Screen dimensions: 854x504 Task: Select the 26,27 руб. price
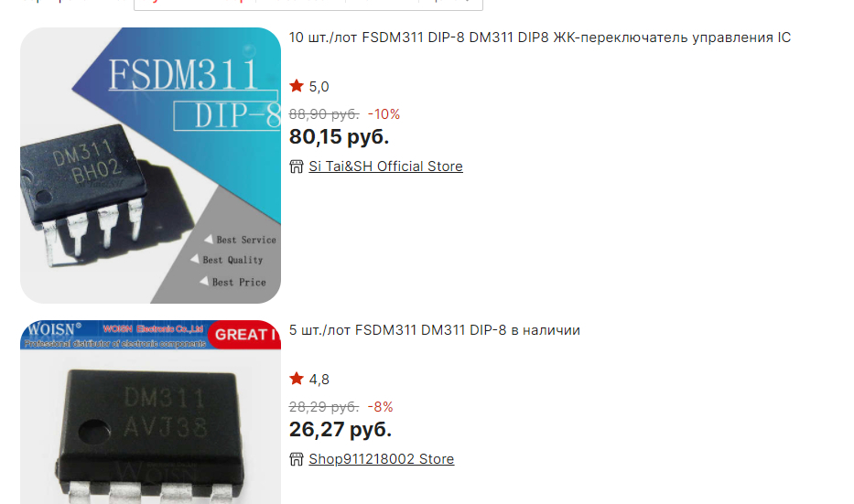(341, 429)
